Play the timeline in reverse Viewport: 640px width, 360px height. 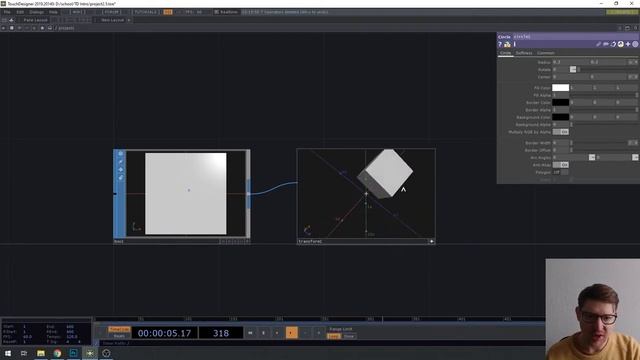(277, 333)
